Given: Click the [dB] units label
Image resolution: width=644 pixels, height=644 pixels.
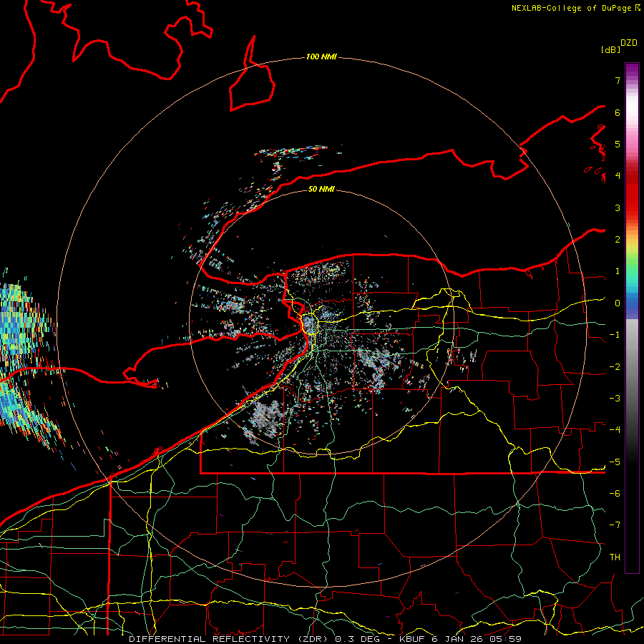Looking at the screenshot, I should [610, 50].
